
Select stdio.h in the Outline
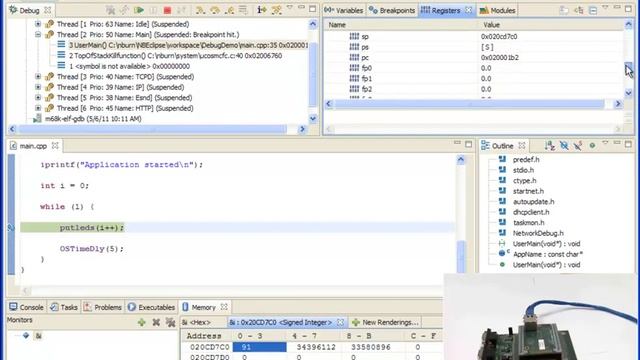(x=523, y=170)
